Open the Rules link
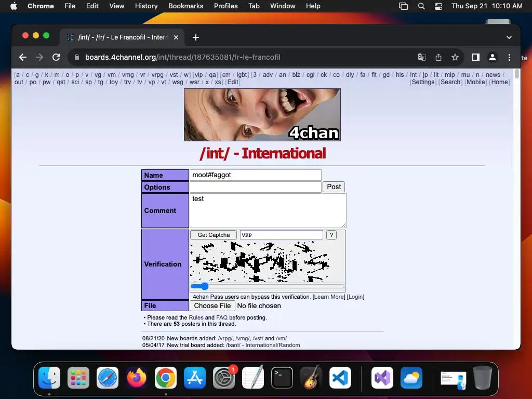This screenshot has height=399, width=532. click(196, 317)
